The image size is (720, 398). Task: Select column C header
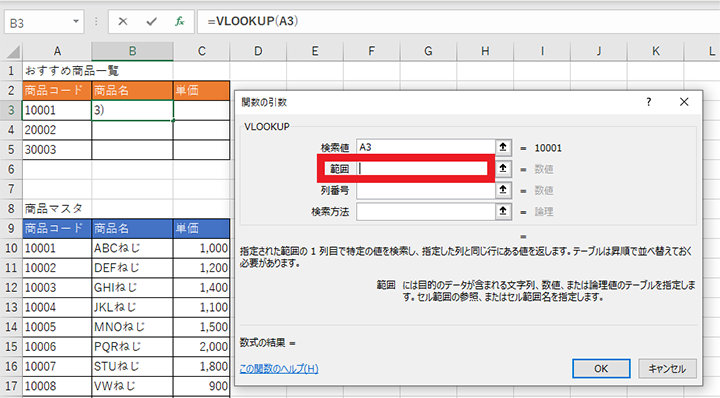(x=202, y=51)
